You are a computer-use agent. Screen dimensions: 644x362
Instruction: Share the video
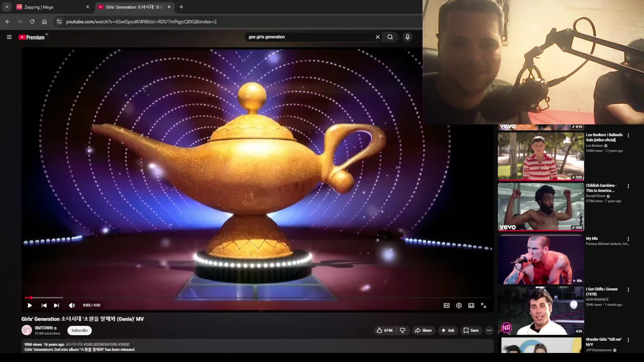(423, 330)
